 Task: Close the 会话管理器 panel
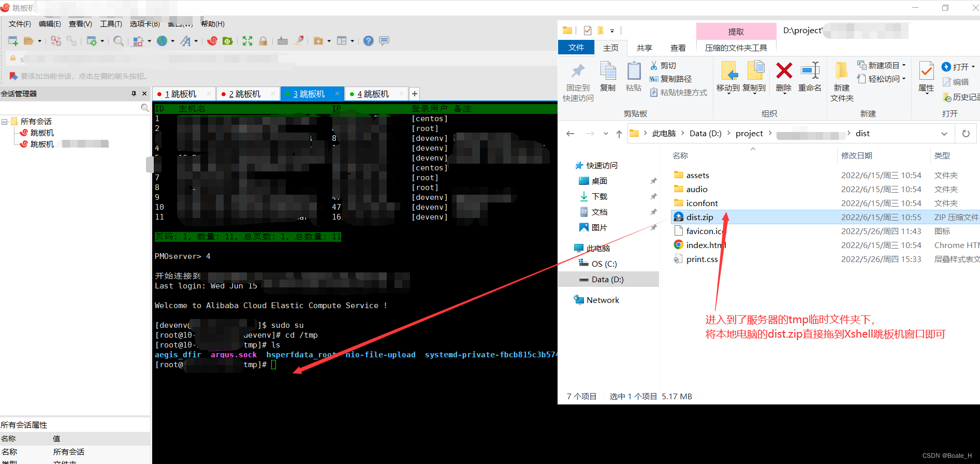(144, 94)
